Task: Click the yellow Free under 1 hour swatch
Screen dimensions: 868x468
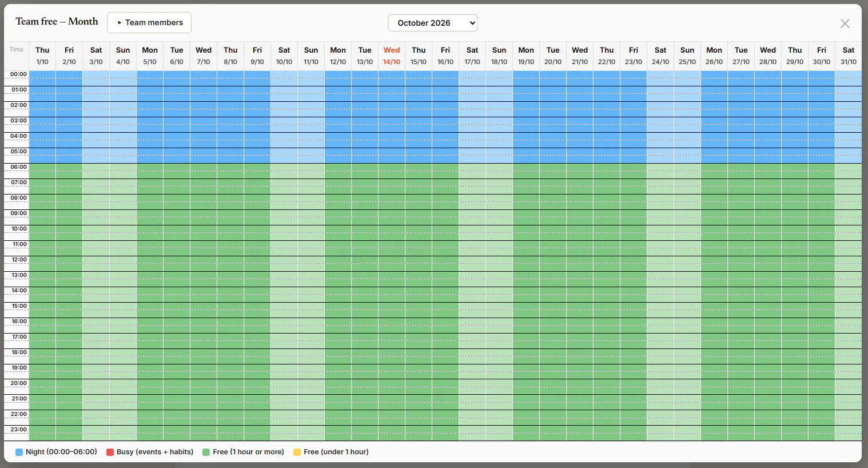Action: (297, 452)
